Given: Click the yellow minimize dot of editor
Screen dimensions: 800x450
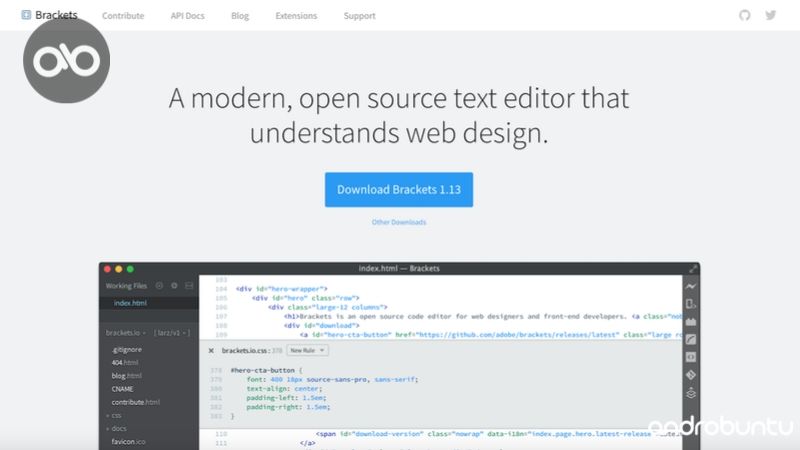Looking at the screenshot, I should (119, 269).
